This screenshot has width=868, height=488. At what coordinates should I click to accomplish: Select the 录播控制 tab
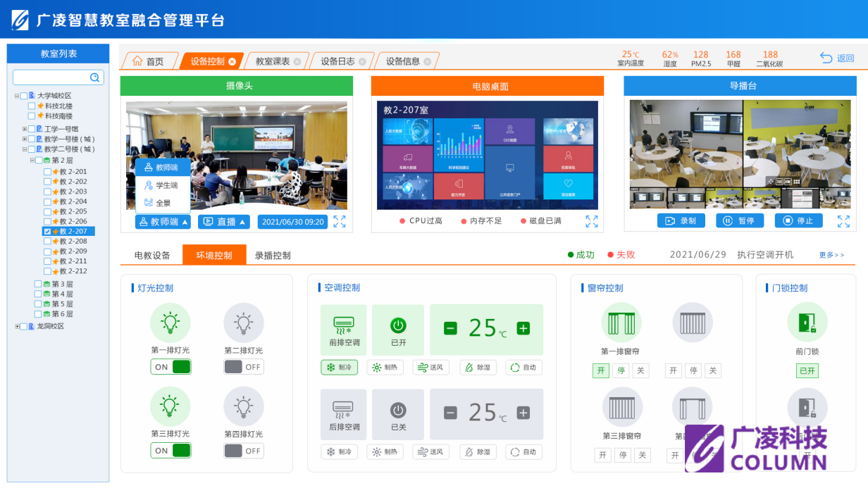[x=273, y=255]
